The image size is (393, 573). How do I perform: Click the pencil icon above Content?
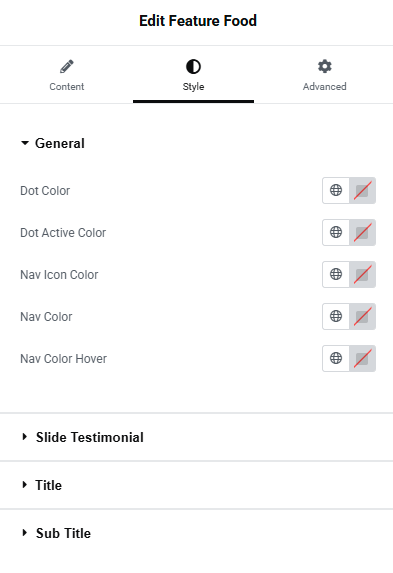point(67,67)
